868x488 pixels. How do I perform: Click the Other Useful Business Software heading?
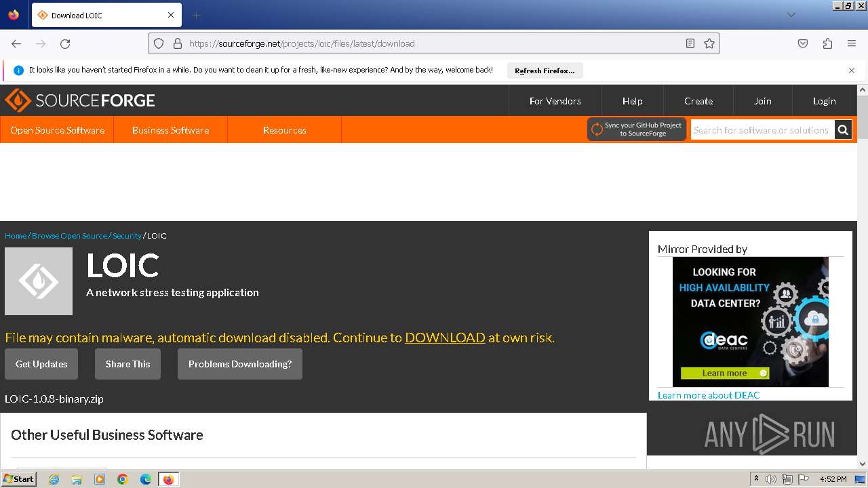pos(107,435)
